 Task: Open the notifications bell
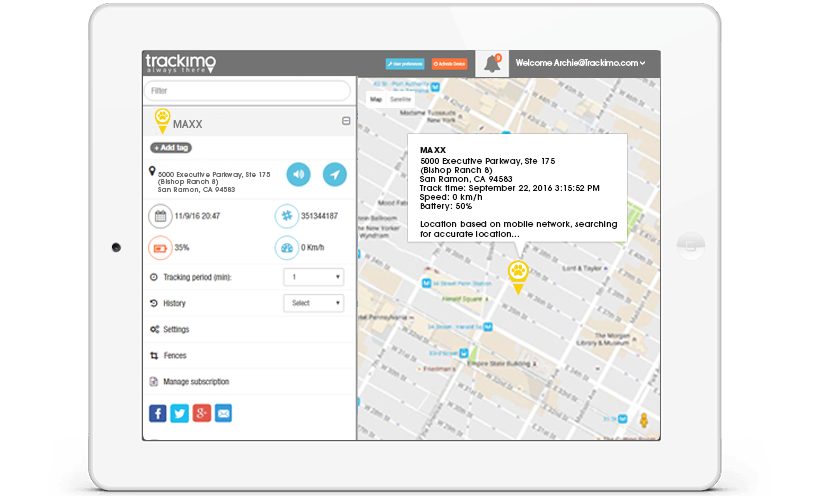tap(492, 63)
